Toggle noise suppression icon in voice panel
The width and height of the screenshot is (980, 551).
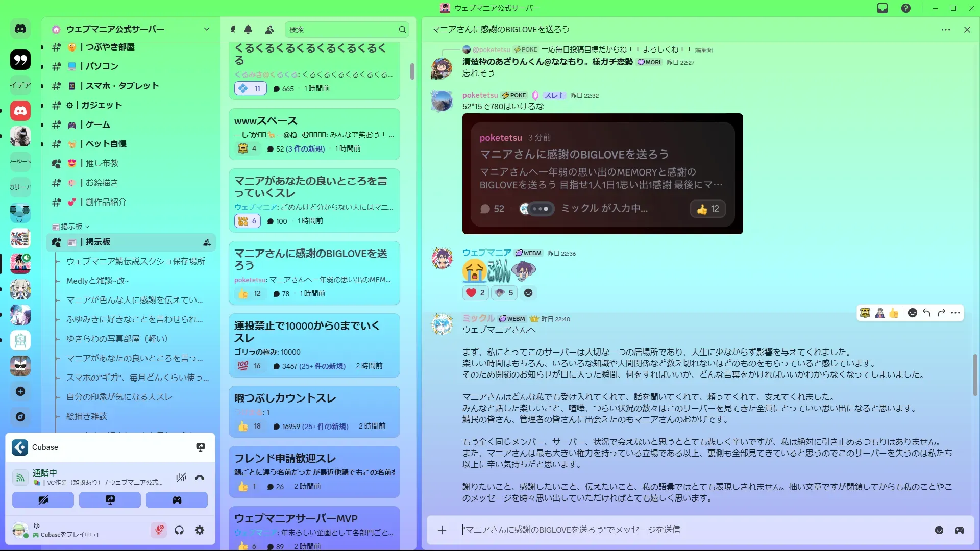click(181, 478)
